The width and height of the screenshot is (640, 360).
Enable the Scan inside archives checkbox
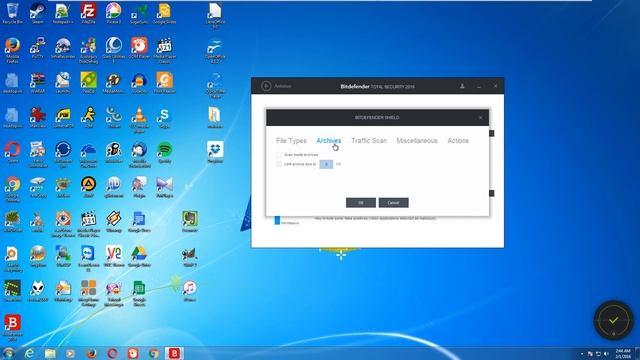279,155
